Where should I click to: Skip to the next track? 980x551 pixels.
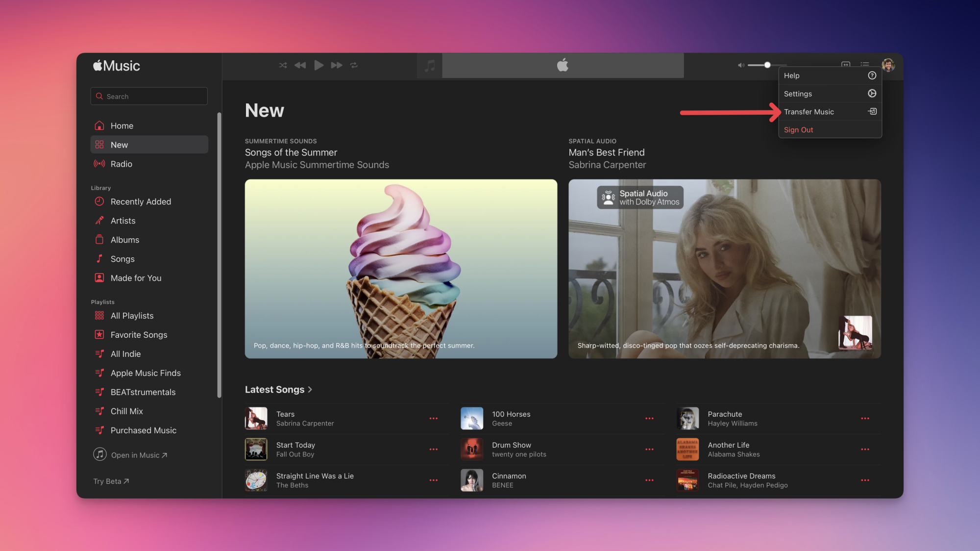(x=337, y=65)
